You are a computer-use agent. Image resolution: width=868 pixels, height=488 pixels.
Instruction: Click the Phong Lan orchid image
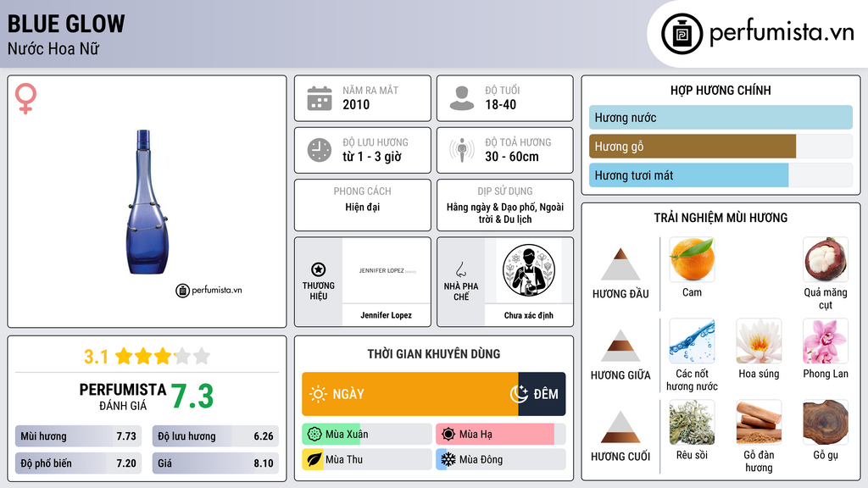coord(826,341)
